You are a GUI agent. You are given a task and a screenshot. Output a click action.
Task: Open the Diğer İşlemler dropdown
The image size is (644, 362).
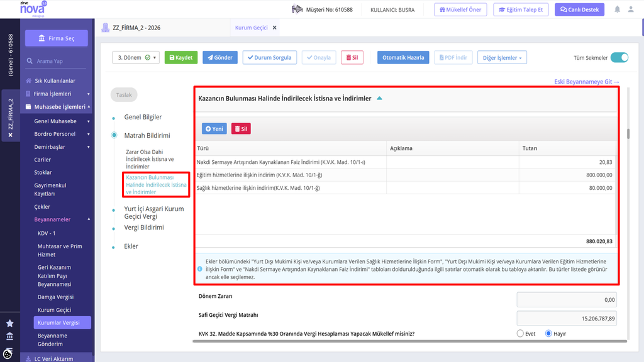[502, 57]
